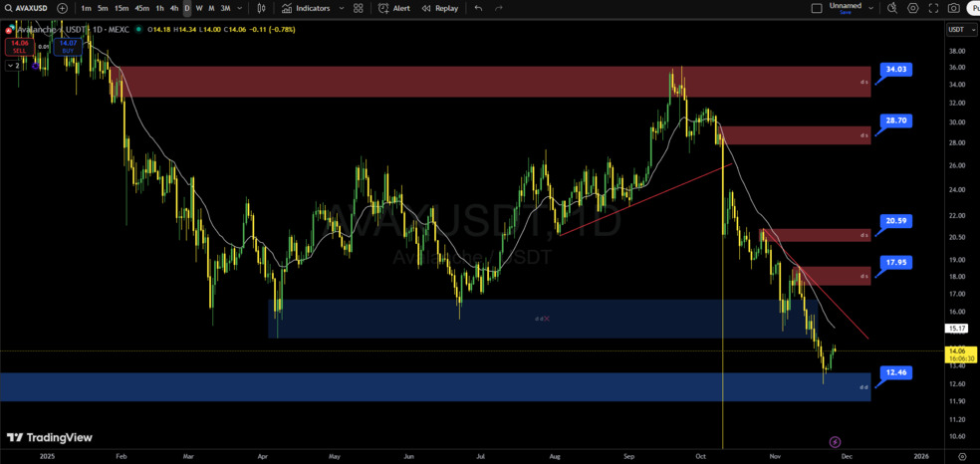
Task: Enter fullscreen mode
Action: [x=933, y=8]
